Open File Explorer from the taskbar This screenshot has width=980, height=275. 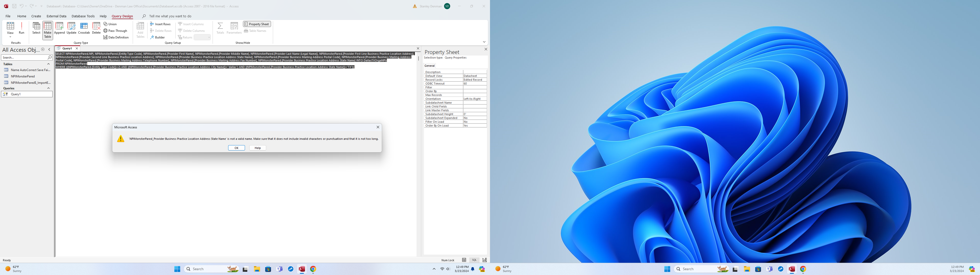click(x=257, y=269)
